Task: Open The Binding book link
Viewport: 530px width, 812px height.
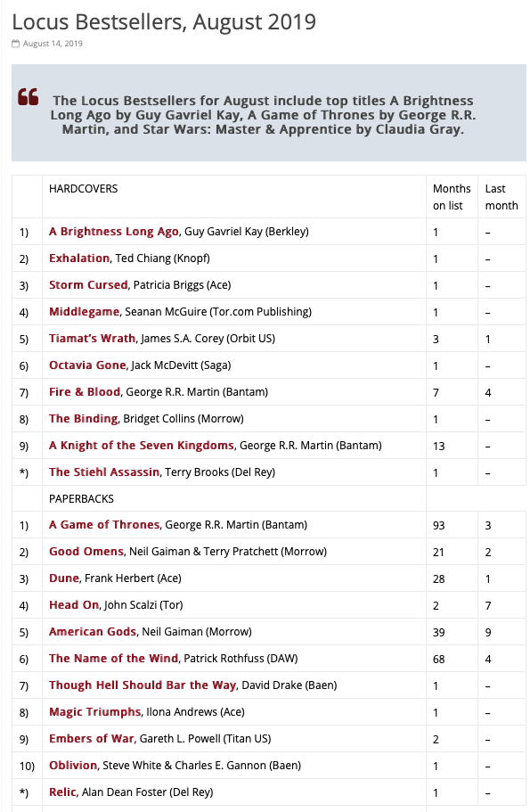Action: pyautogui.click(x=84, y=419)
